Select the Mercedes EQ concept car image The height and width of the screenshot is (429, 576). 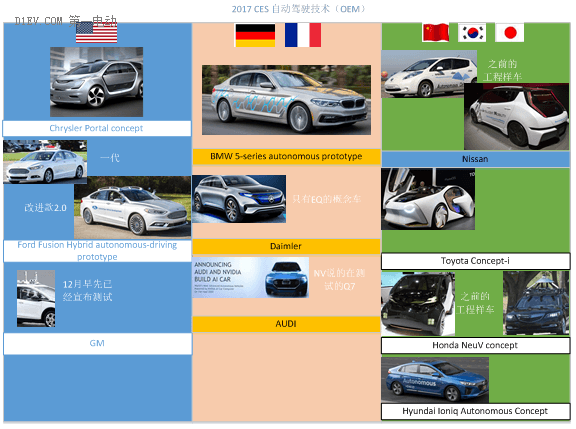(239, 199)
